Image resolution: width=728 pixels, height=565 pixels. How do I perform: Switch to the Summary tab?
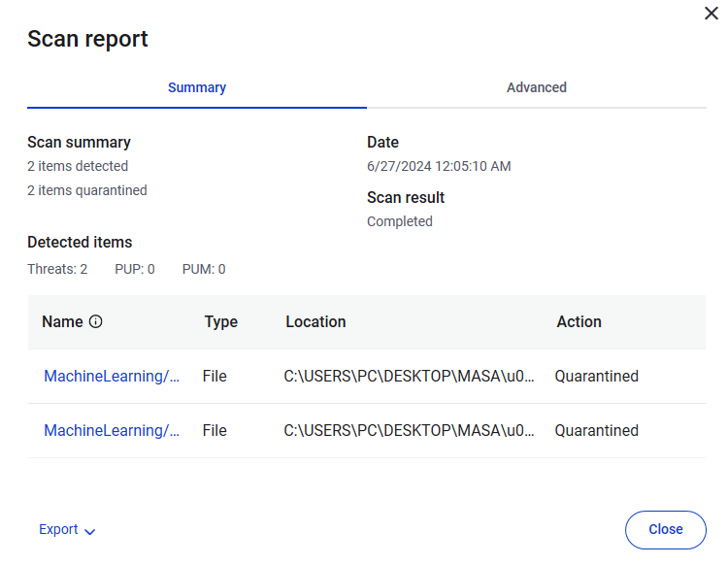(197, 87)
